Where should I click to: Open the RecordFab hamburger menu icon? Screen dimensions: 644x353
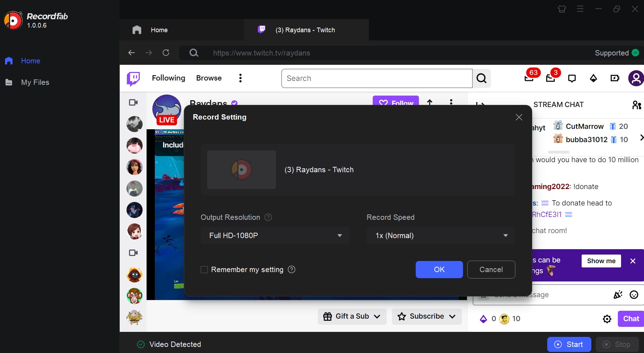[580, 9]
